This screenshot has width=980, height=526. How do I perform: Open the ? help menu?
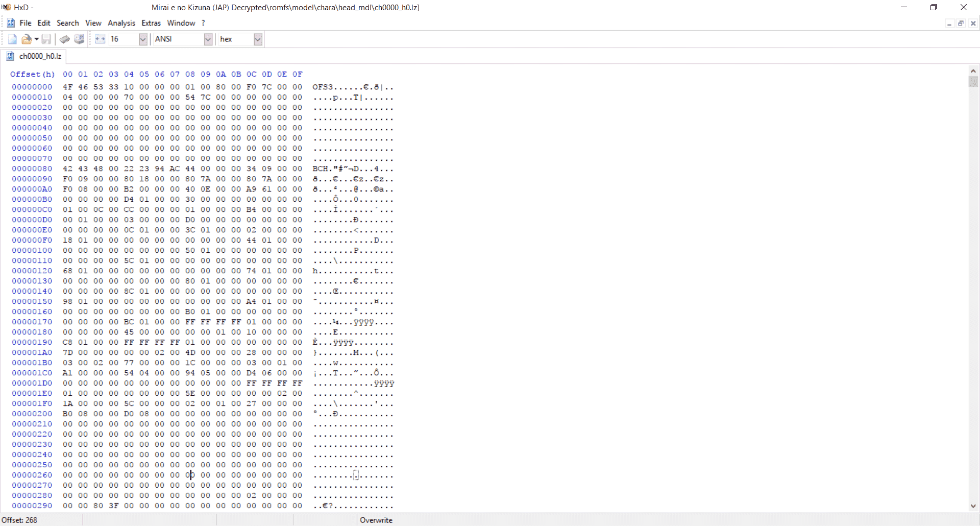[203, 23]
